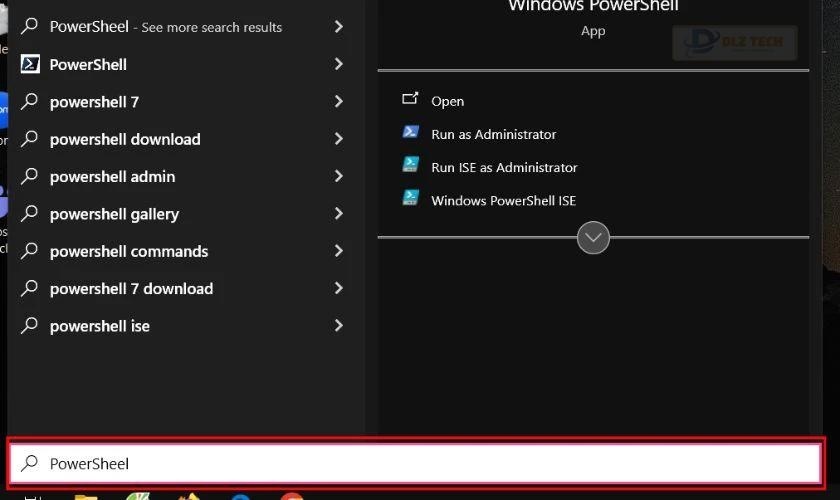The width and height of the screenshot is (840, 500).
Task: Click the Windows PowerShell ISE icon
Action: (x=411, y=198)
